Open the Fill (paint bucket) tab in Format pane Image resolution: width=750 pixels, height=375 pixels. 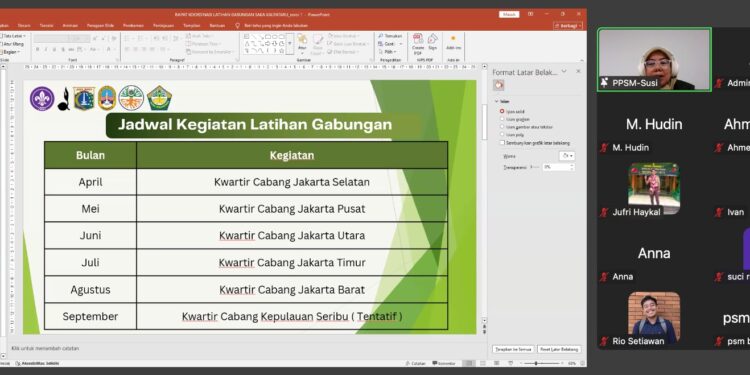[x=498, y=85]
